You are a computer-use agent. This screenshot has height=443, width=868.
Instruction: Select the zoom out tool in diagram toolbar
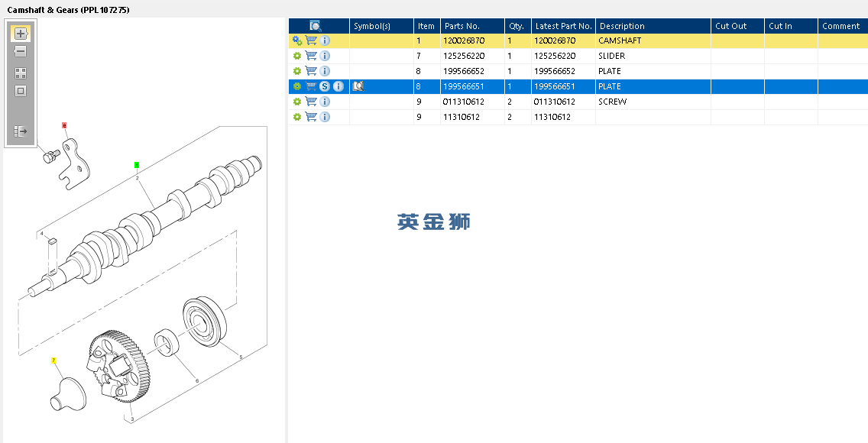coord(21,51)
